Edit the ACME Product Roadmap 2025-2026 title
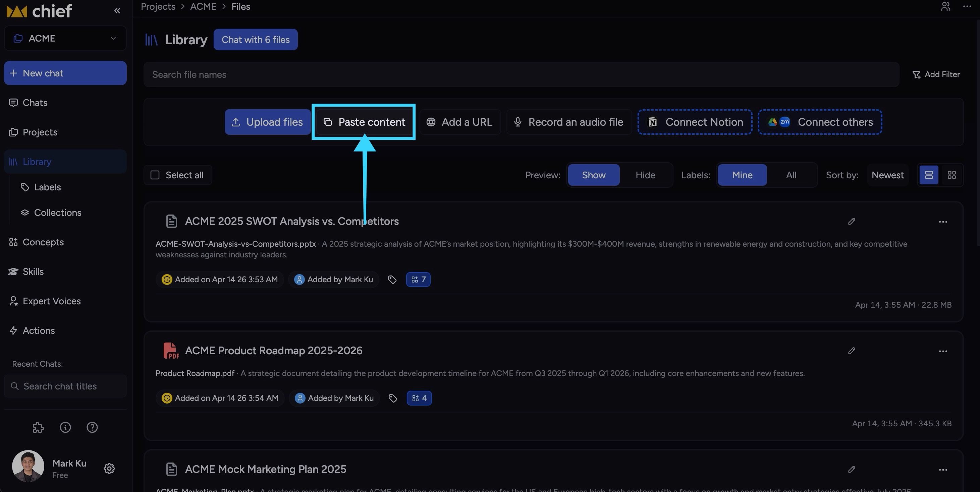Screen dimensions: 980x492 click(x=852, y=351)
